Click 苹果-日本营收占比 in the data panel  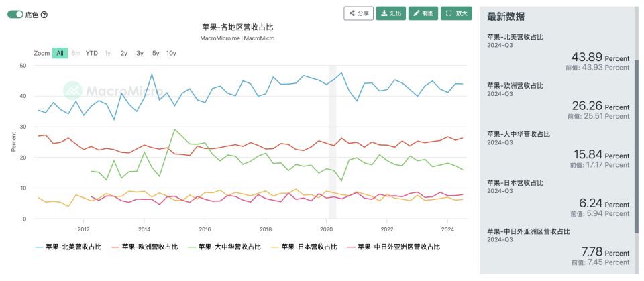coord(515,182)
